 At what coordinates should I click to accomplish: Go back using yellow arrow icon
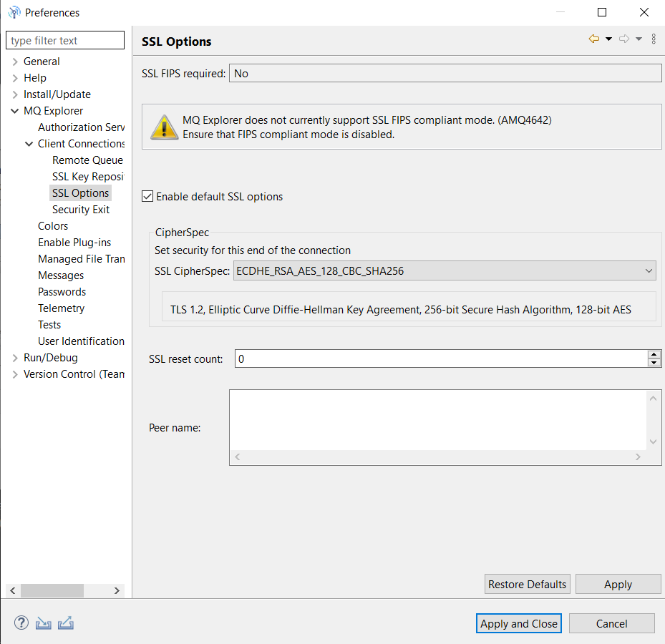[x=594, y=39]
